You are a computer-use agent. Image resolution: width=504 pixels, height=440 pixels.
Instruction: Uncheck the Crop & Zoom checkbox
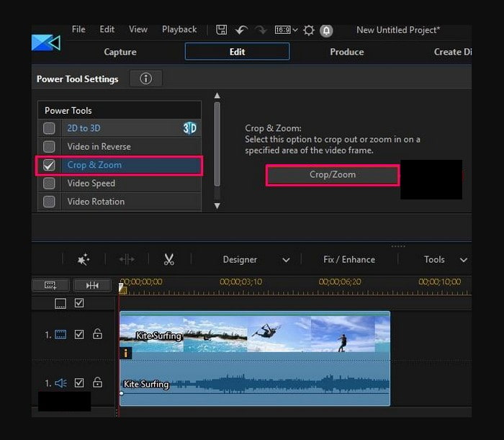(49, 165)
